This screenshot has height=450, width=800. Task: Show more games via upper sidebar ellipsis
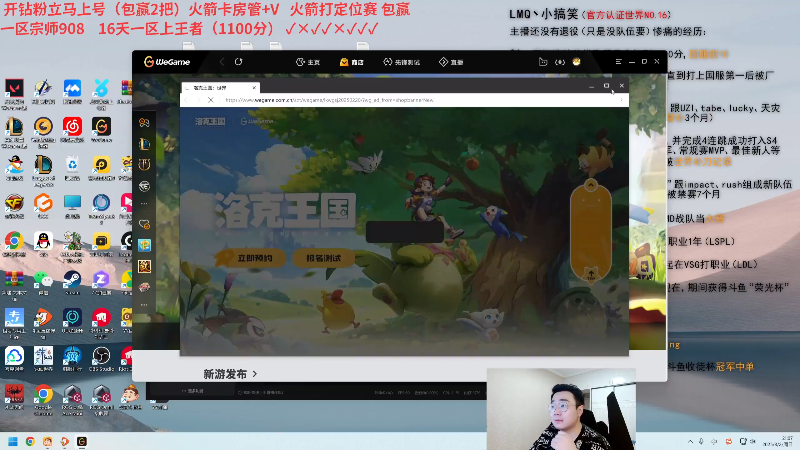[144, 204]
